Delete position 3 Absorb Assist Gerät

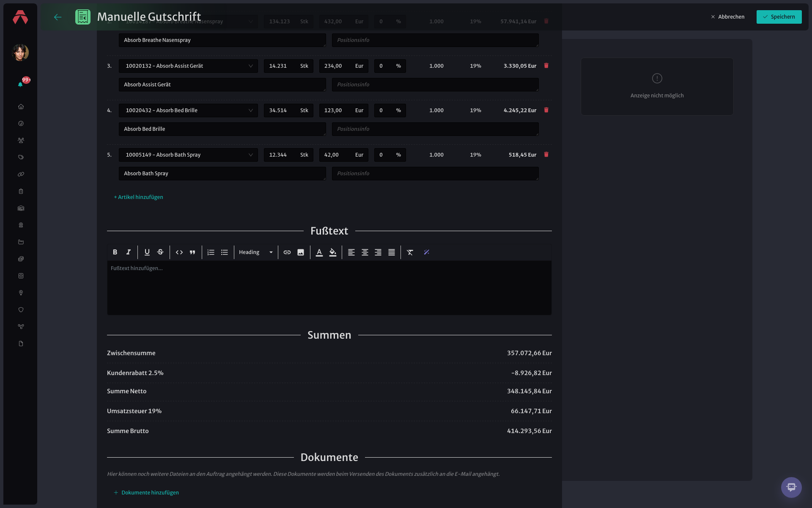(546, 66)
